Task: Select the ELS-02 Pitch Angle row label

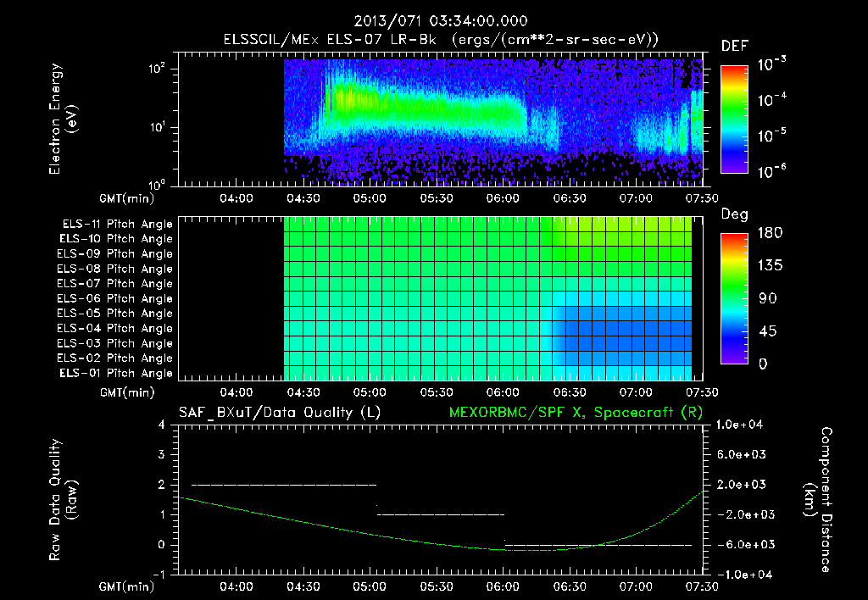Action: (x=114, y=358)
